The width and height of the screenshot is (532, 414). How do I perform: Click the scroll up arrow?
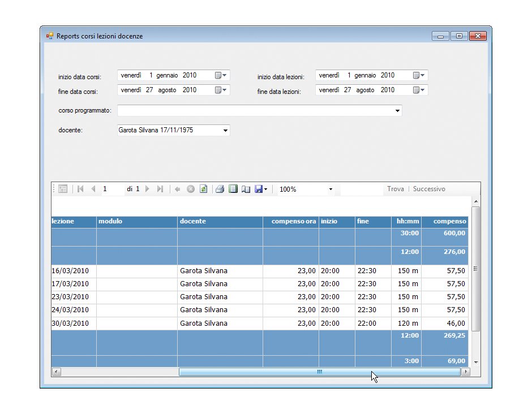(x=476, y=201)
